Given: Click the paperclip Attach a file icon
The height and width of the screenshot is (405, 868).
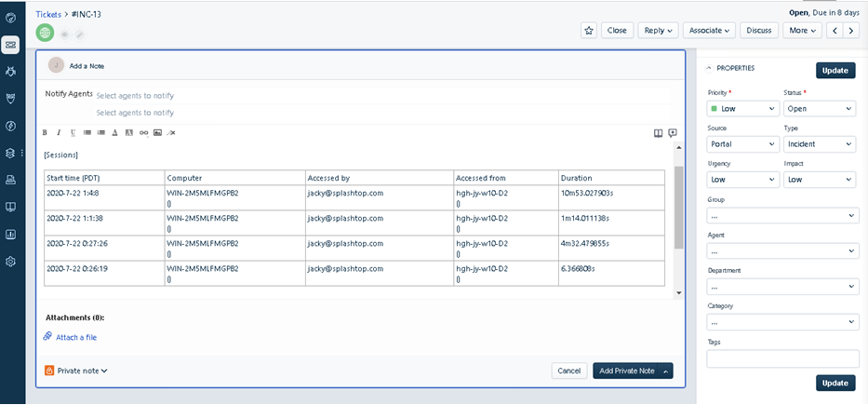Looking at the screenshot, I should click(47, 336).
